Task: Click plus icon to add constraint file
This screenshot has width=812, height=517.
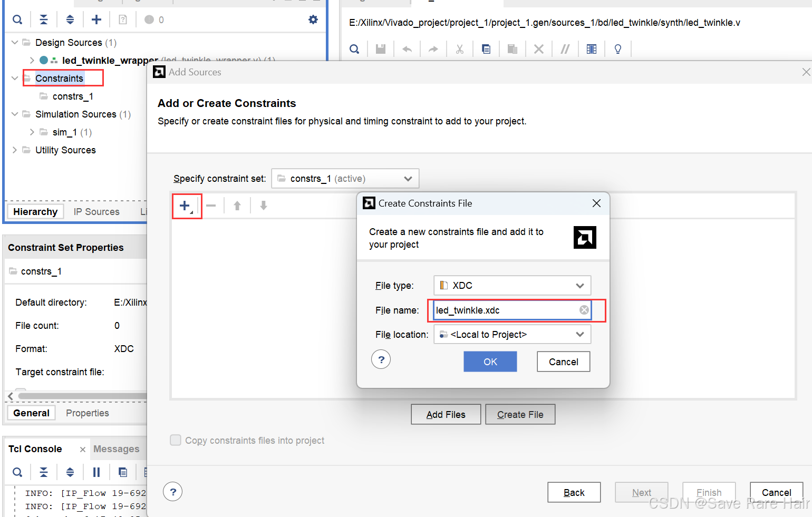Action: (185, 206)
